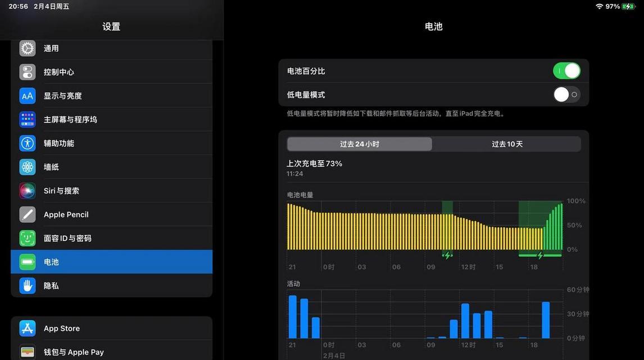Open 主屏幕与程序坞 settings row
This screenshot has height=360, width=644.
(x=112, y=120)
